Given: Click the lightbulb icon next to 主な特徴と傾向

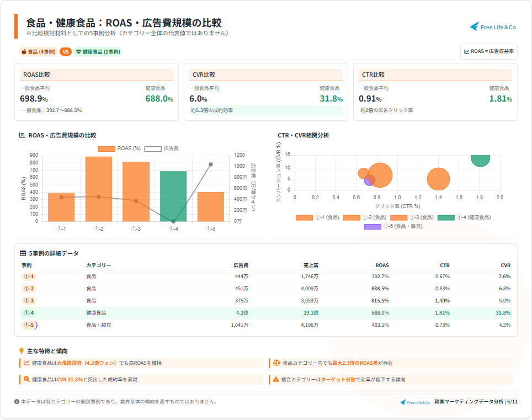Looking at the screenshot, I should pyautogui.click(x=22, y=351).
